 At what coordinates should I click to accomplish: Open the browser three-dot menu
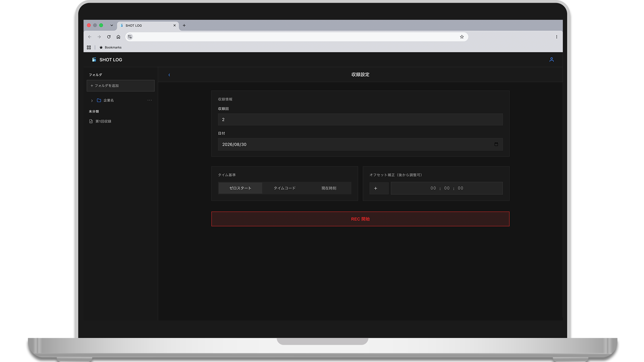click(x=556, y=37)
